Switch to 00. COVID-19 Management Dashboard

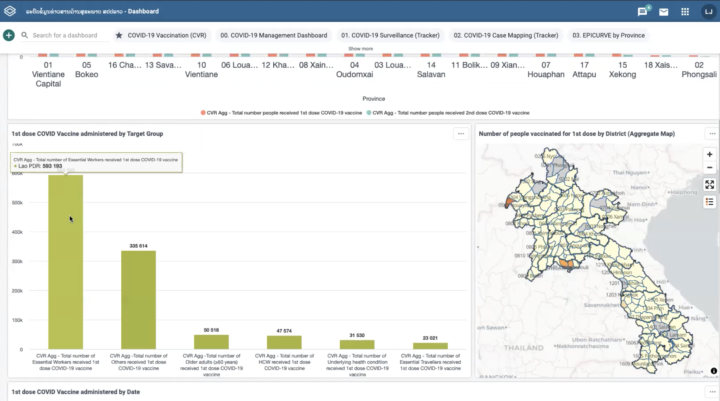[274, 35]
